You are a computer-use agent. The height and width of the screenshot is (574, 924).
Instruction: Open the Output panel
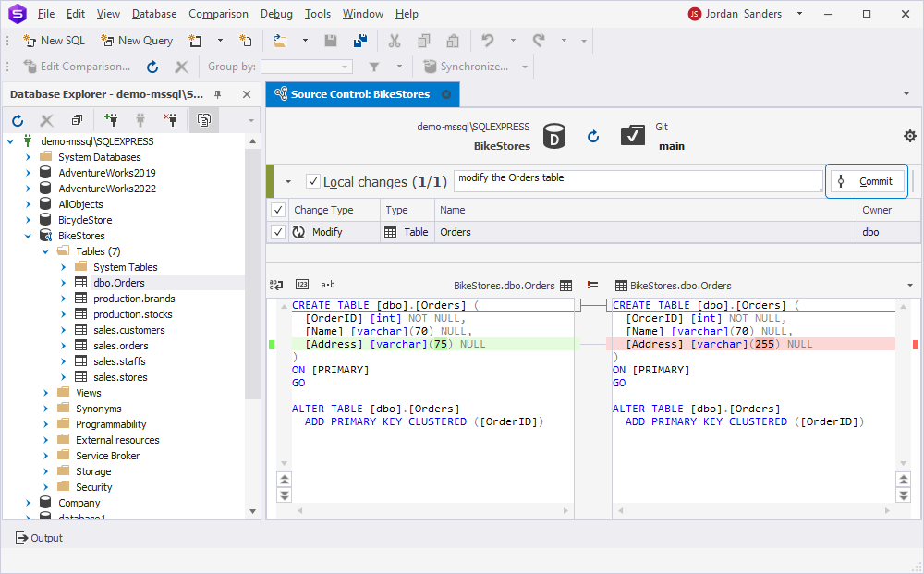tap(39, 538)
